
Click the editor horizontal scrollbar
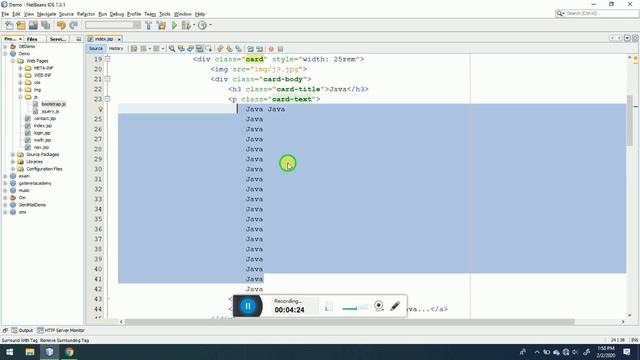349,322
